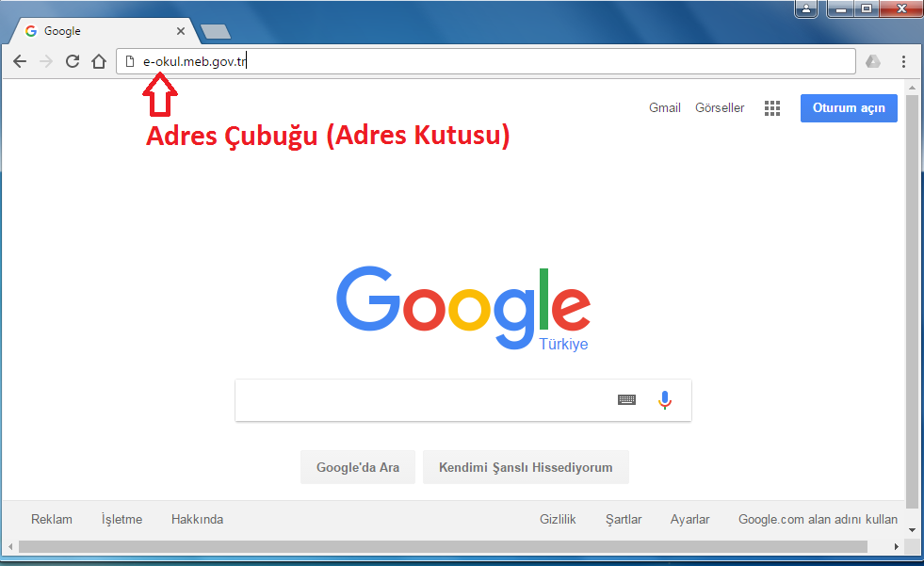924x566 pixels.
Task: Click the page info icon in address bar
Action: pyautogui.click(x=130, y=61)
